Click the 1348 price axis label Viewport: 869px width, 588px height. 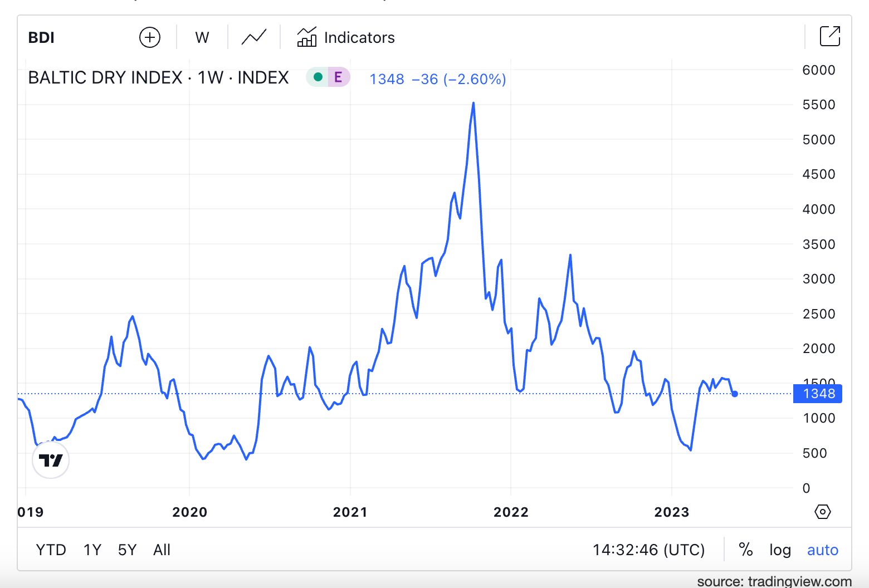tap(817, 394)
